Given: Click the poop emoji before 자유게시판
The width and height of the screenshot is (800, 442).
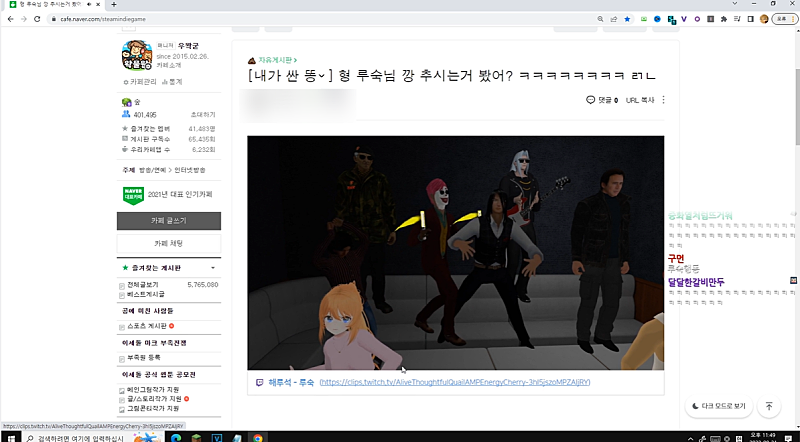Looking at the screenshot, I should (x=252, y=60).
